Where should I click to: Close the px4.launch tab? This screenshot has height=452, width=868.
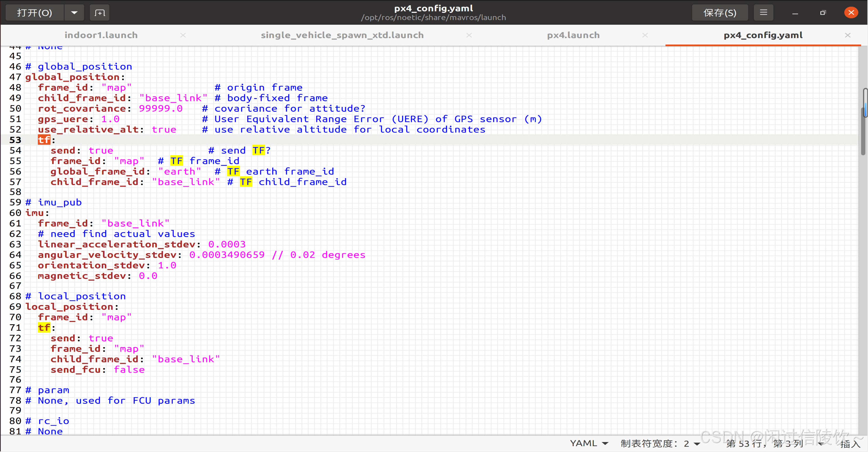[x=645, y=35]
